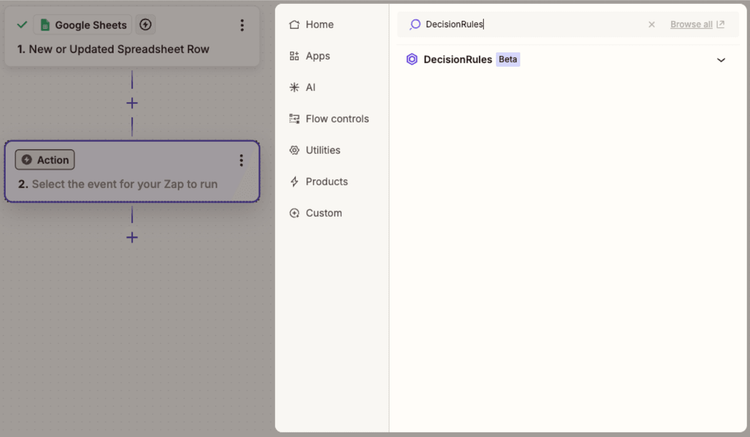Open the three-dot menu on Action step
750x437 pixels.
coord(241,160)
